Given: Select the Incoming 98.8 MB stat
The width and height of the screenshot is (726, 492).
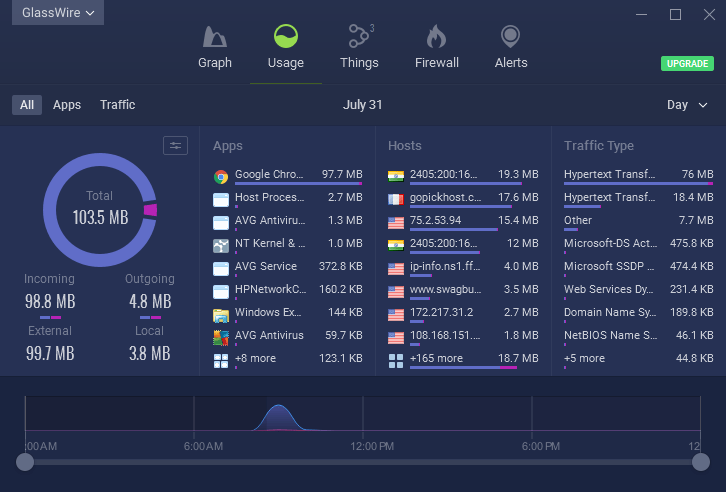Looking at the screenshot, I should pyautogui.click(x=50, y=295).
